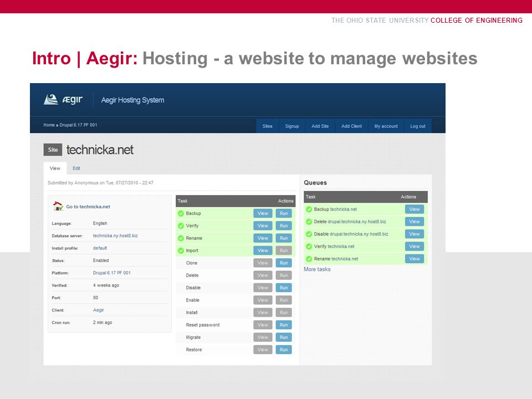Open platform Drupal 6.17 PF 001 link
Viewport: 532px width, 399px height.
[x=111, y=273]
